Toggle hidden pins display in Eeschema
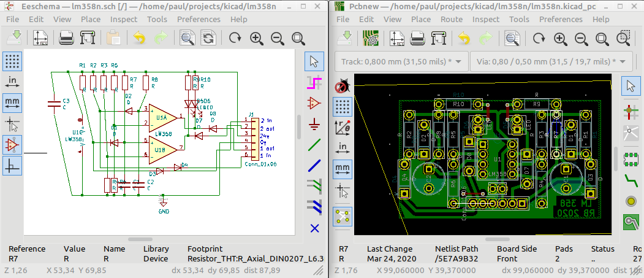 [x=12, y=145]
